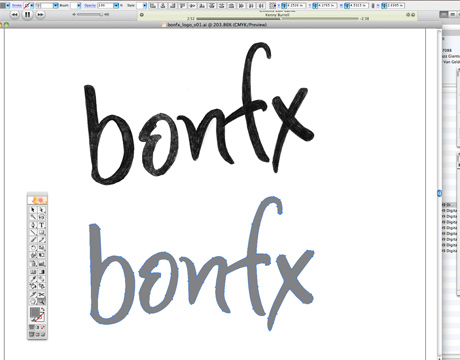Open the Stroke panel link

17,5
